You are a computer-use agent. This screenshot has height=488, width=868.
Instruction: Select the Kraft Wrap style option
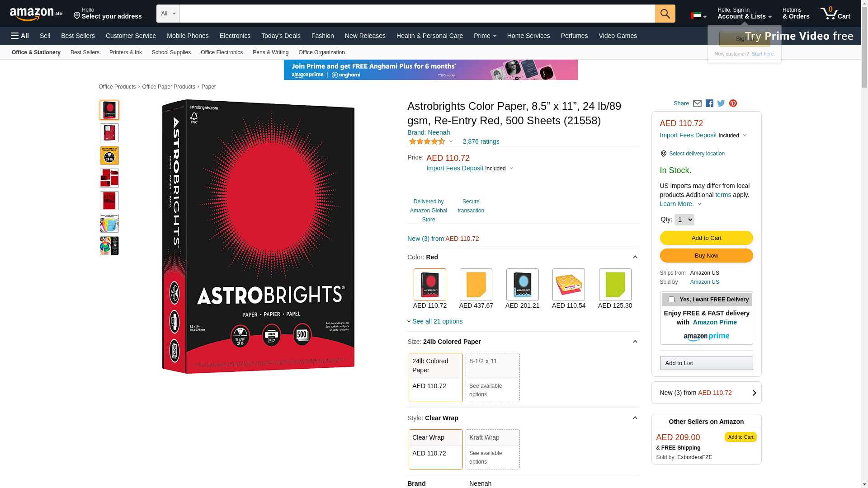[x=492, y=449]
